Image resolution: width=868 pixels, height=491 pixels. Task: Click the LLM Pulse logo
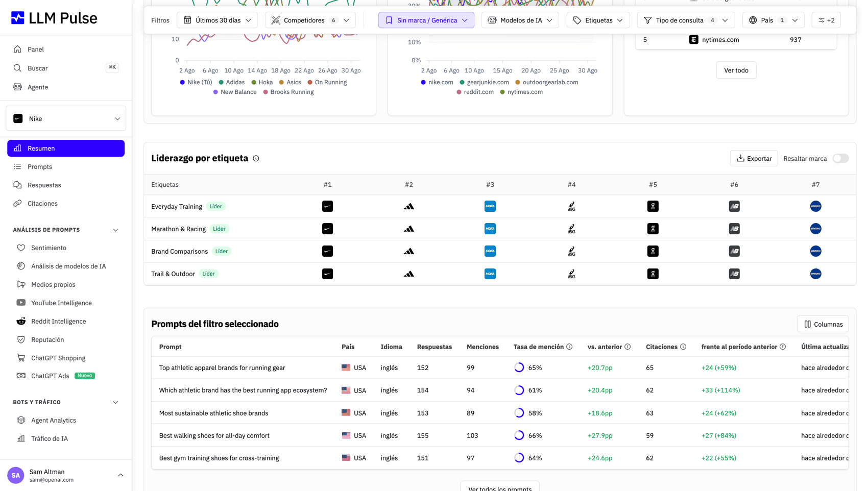coord(54,18)
